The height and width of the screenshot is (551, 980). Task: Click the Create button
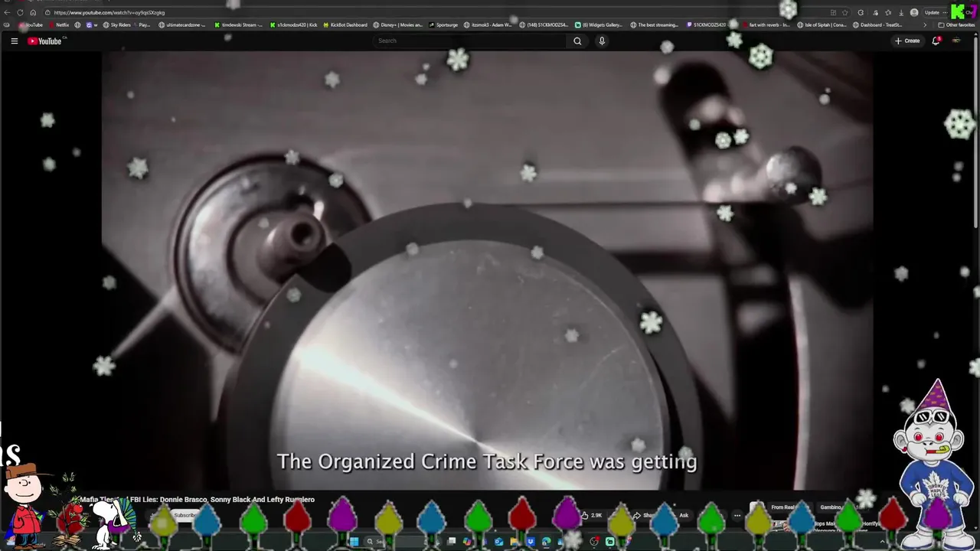907,41
